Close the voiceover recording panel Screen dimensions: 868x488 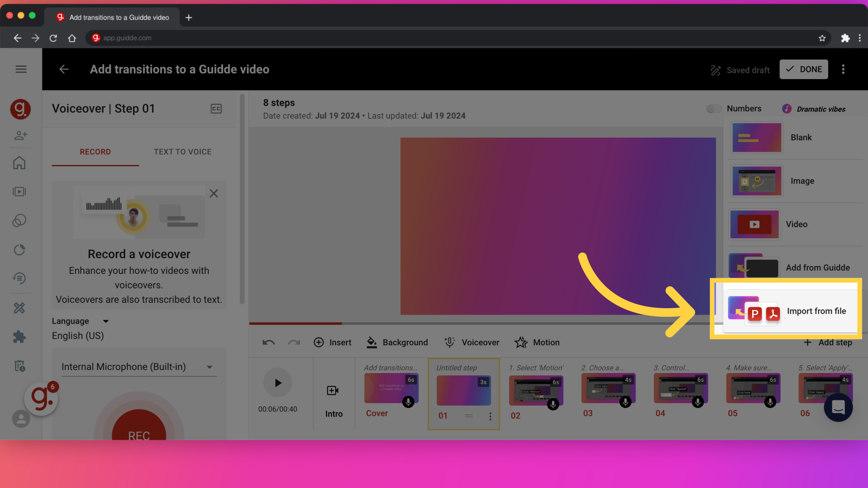pos(213,193)
